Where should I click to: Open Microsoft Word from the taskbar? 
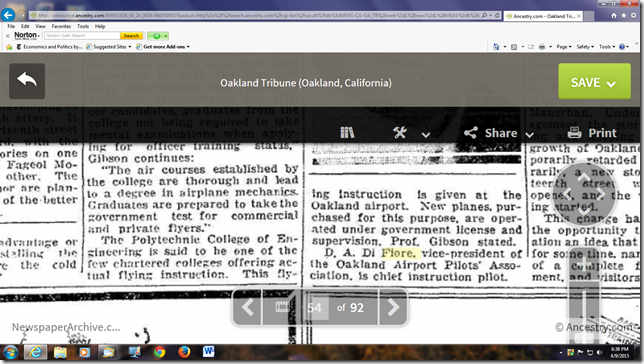(209, 352)
